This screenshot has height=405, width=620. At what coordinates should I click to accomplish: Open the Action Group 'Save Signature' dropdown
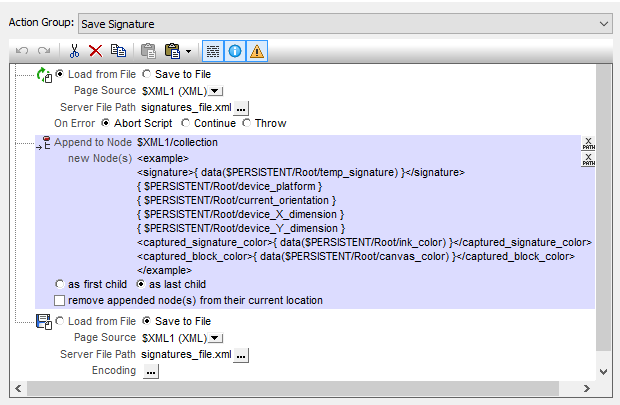coord(601,22)
